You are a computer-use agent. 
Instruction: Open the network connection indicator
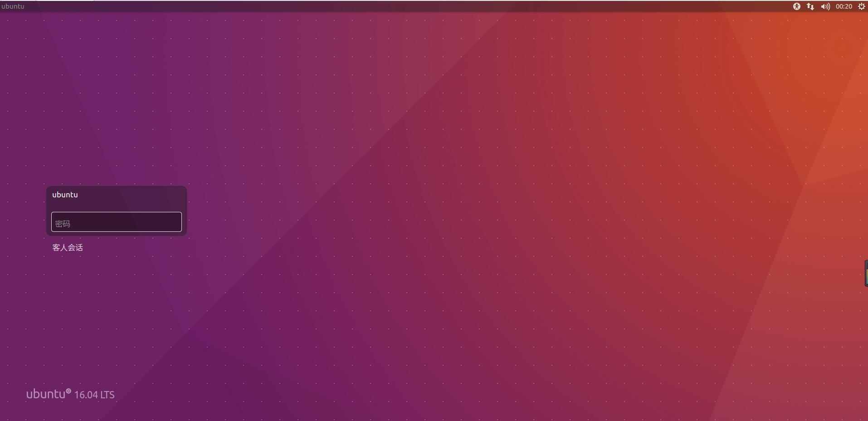(x=810, y=6)
